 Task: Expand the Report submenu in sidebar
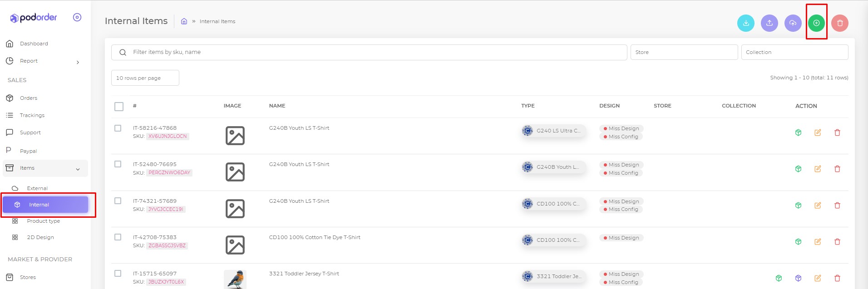pyautogui.click(x=78, y=62)
